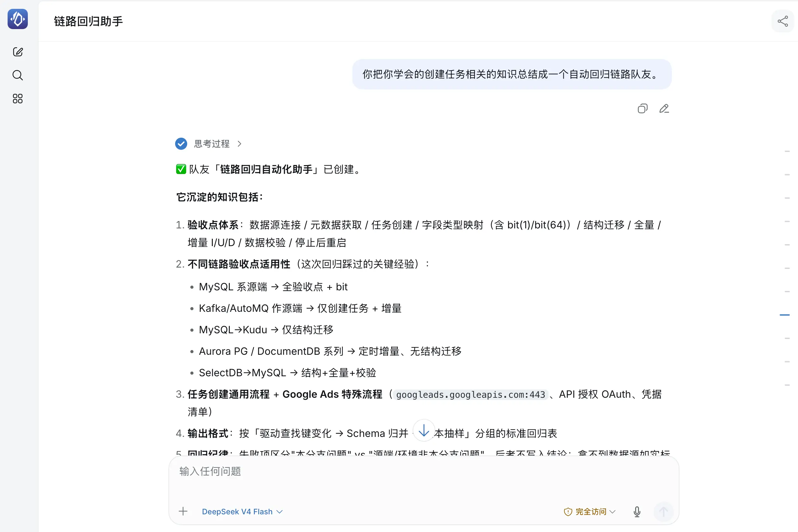Image resolution: width=798 pixels, height=532 pixels.
Task: Click the app logo in the sidebar
Action: (x=18, y=19)
